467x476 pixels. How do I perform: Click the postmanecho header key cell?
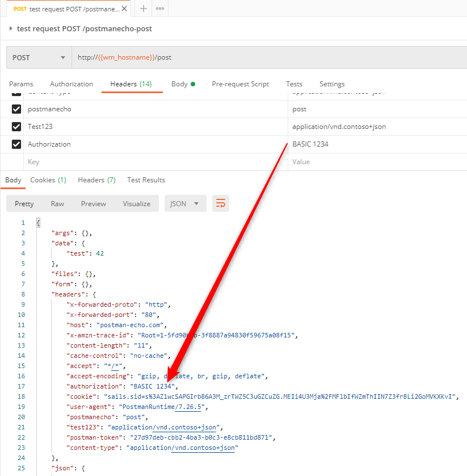(x=155, y=109)
